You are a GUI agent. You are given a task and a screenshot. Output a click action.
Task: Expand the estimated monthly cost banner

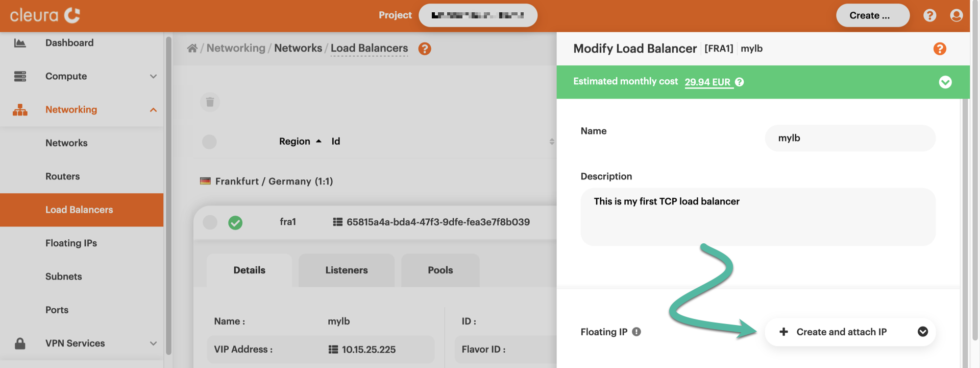click(x=945, y=82)
